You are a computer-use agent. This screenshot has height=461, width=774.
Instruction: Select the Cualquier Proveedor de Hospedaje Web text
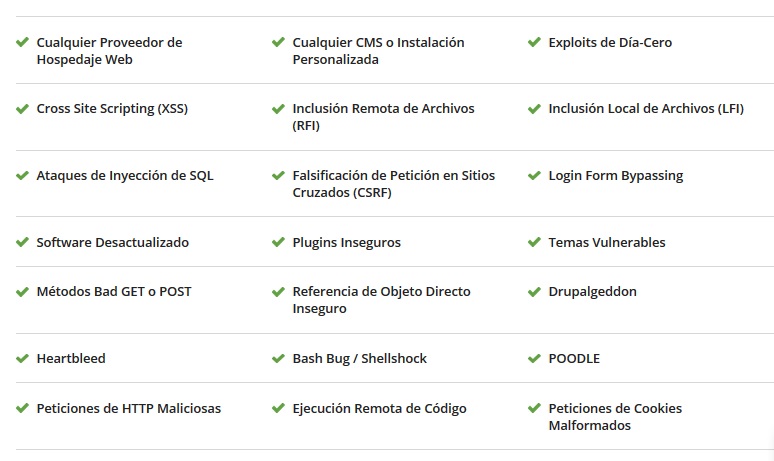click(x=110, y=51)
